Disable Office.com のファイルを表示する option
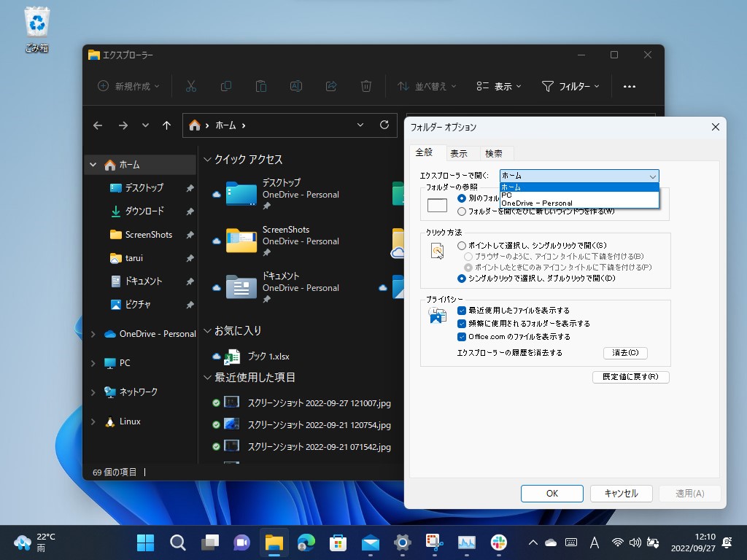Viewport: 747px width, 560px height. click(x=460, y=336)
